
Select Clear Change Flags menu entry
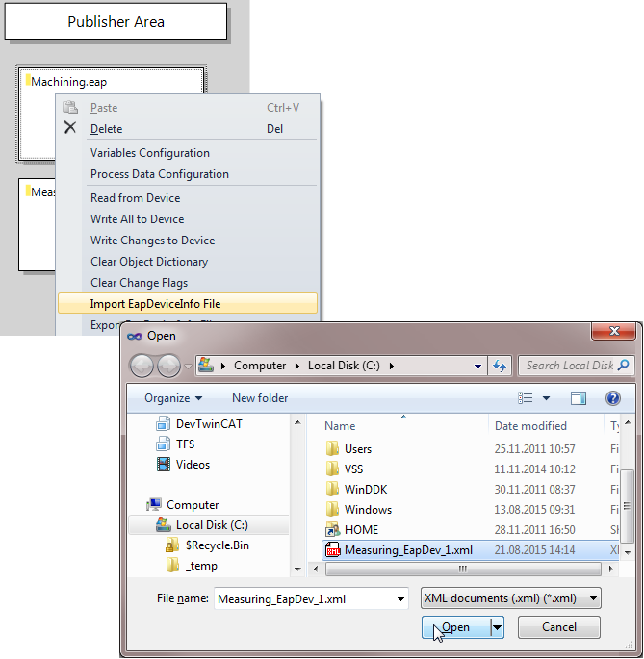point(188,283)
